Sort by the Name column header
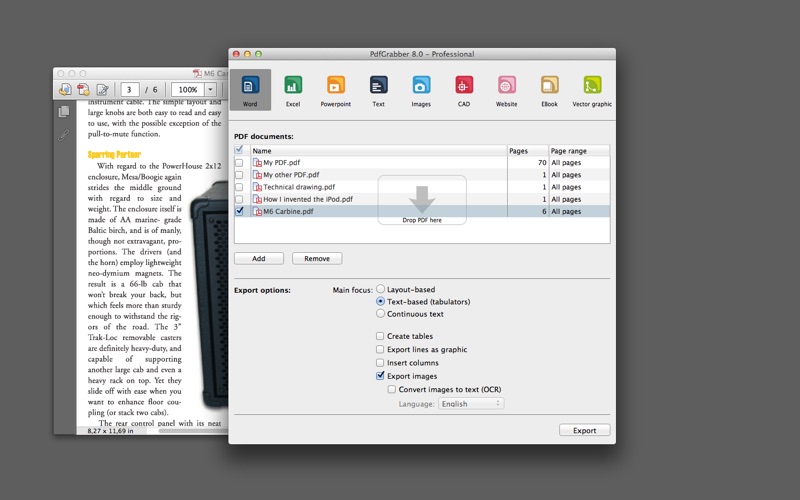 tap(379, 151)
